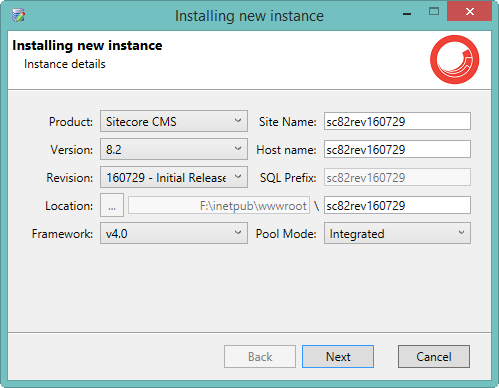Open the Pool Mode dropdown showing Integrated
499x388 pixels.
pos(397,233)
